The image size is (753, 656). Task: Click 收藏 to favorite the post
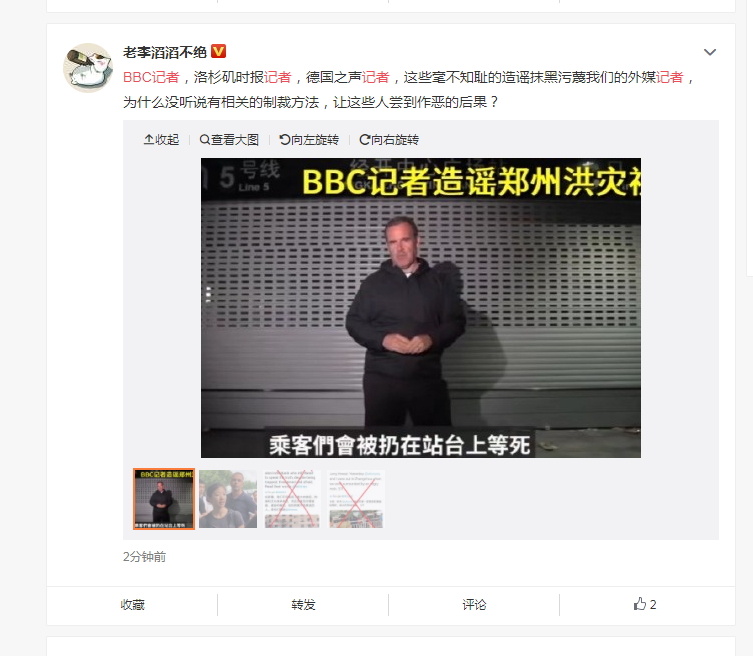(133, 605)
